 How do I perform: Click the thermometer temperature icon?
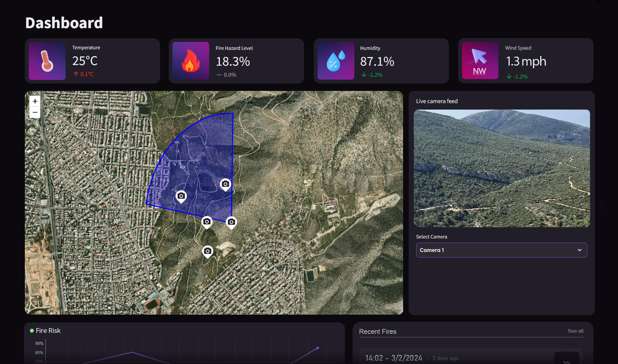point(47,61)
